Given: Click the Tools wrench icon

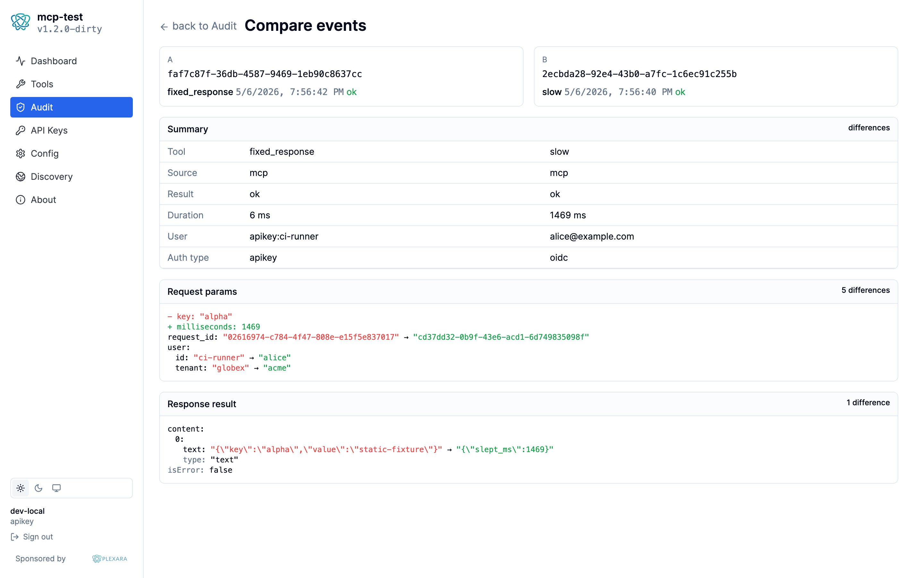Looking at the screenshot, I should (x=21, y=84).
